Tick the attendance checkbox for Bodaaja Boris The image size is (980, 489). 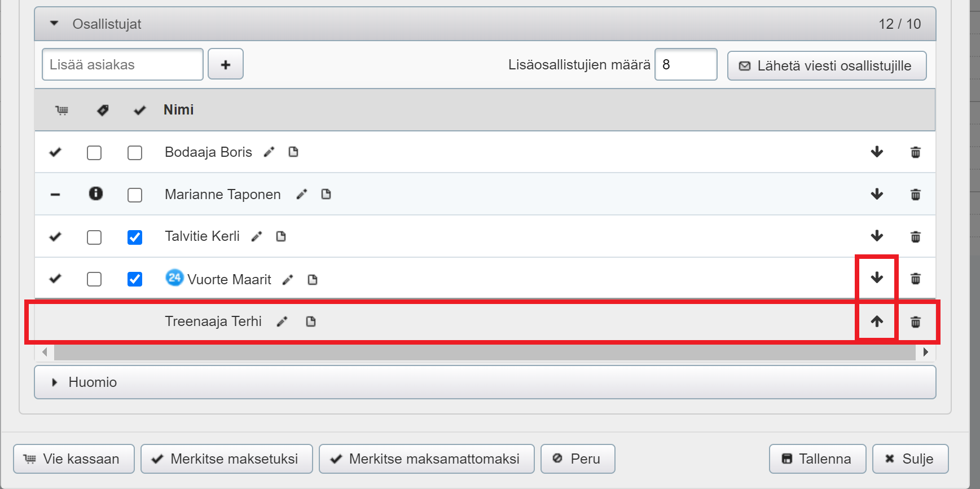click(x=135, y=153)
